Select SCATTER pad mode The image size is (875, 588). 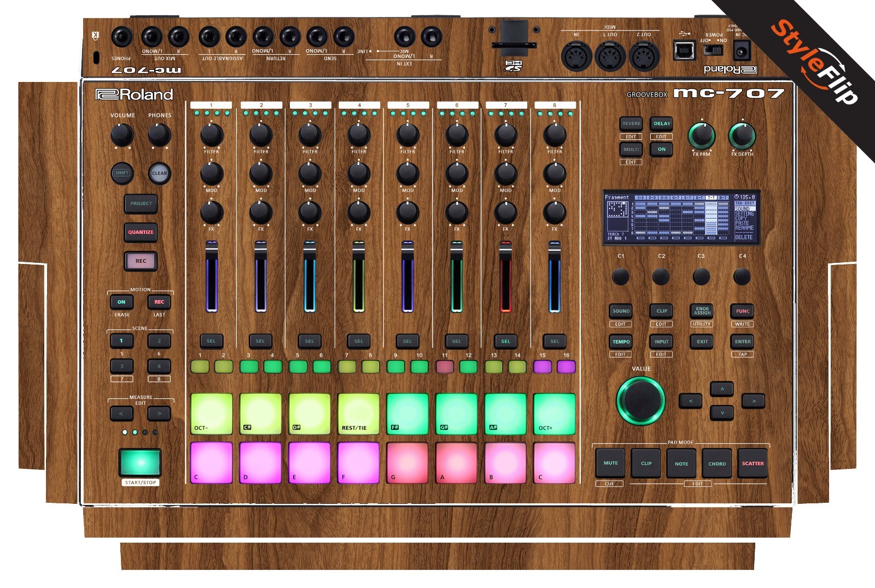(752, 463)
